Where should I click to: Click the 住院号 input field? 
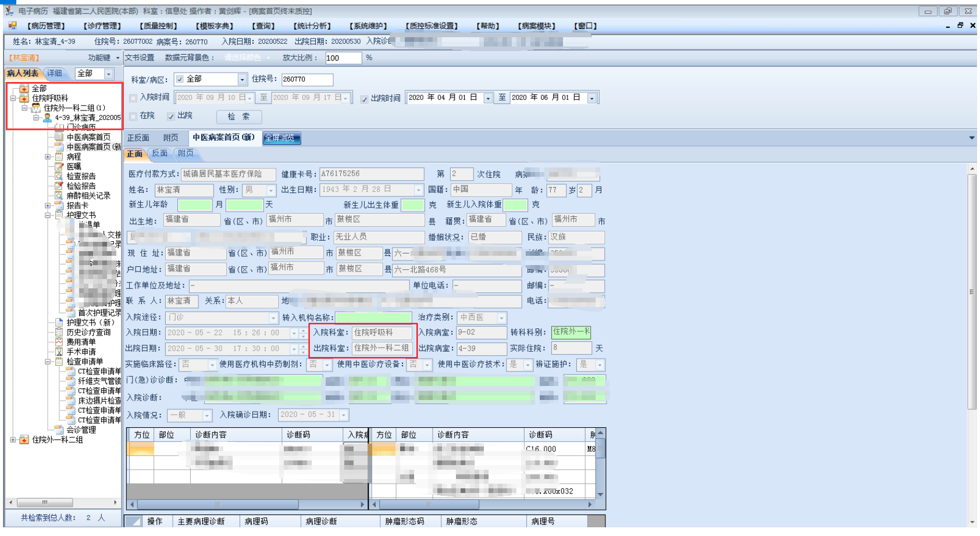pyautogui.click(x=307, y=79)
